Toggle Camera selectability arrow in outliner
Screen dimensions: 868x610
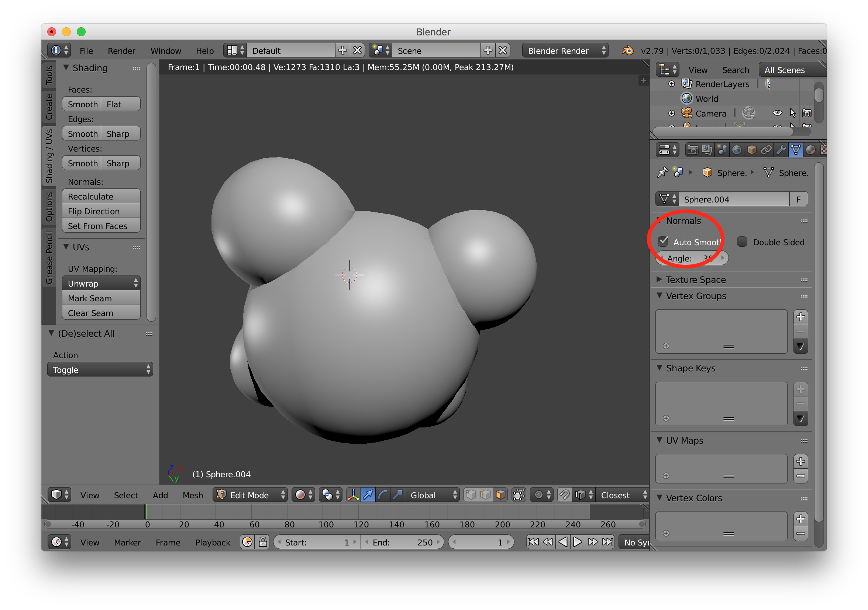pyautogui.click(x=793, y=113)
